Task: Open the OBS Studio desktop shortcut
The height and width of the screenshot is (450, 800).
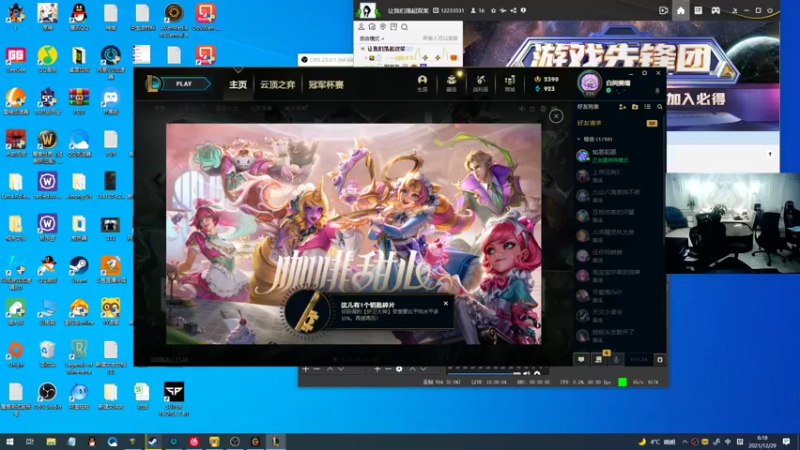Action: point(47,396)
